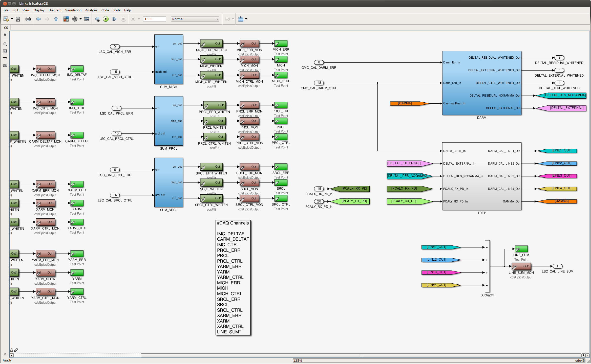Open the dropdown beside the Record icon
The height and width of the screenshot is (364, 591).
[x=139, y=19]
